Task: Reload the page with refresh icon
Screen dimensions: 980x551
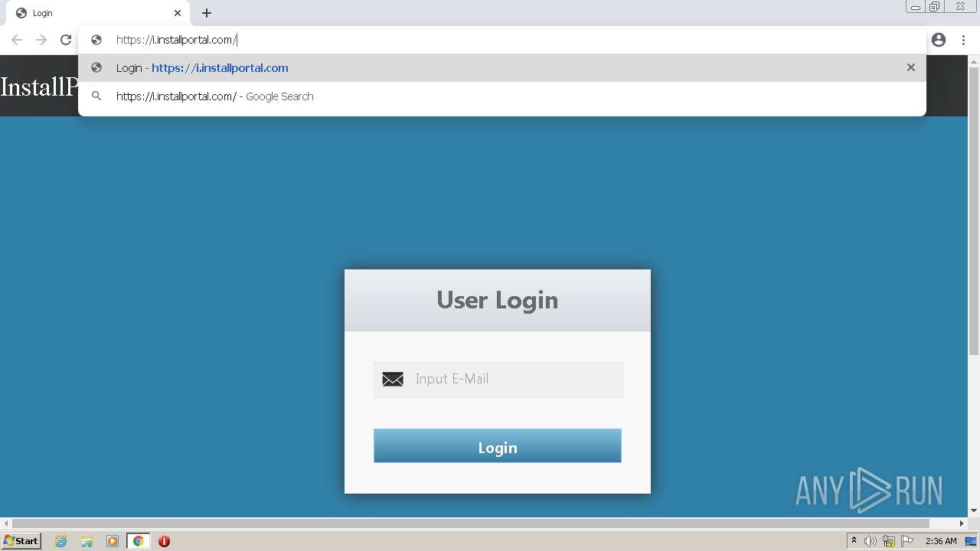Action: (x=66, y=40)
